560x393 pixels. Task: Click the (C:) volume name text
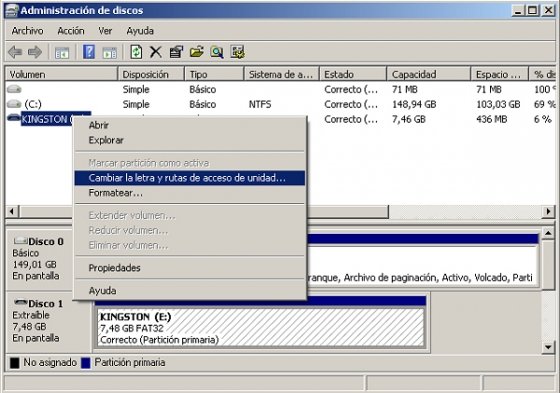click(33, 104)
